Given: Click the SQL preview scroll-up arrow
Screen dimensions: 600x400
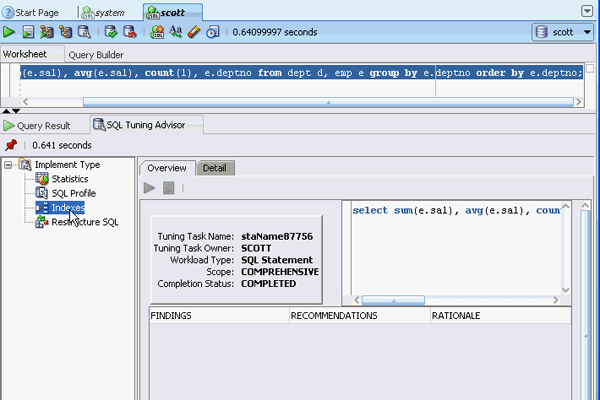Looking at the screenshot, I should tap(566, 207).
